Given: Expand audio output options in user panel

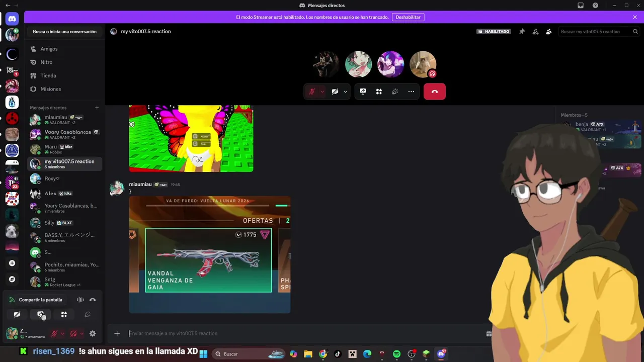Looking at the screenshot, I should tap(82, 333).
